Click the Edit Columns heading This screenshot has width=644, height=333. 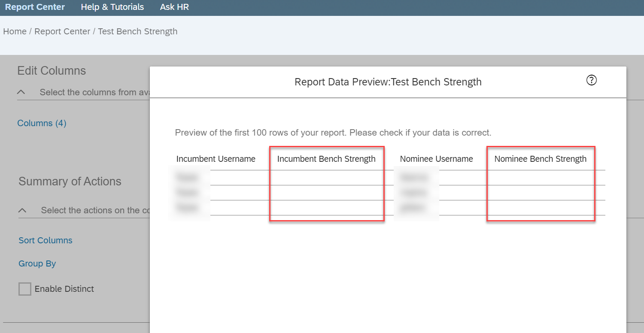[52, 71]
